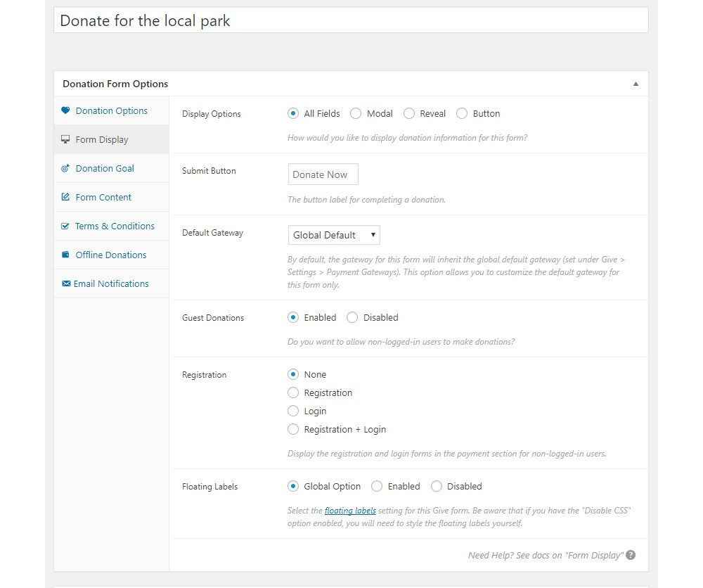Click the form title input field
Viewport: 703px width, 588px height.
point(350,20)
